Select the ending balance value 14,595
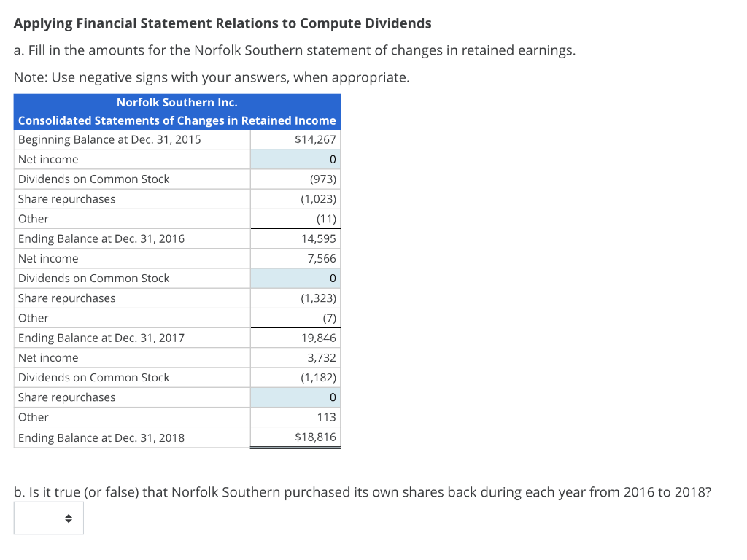 pyautogui.click(x=318, y=238)
